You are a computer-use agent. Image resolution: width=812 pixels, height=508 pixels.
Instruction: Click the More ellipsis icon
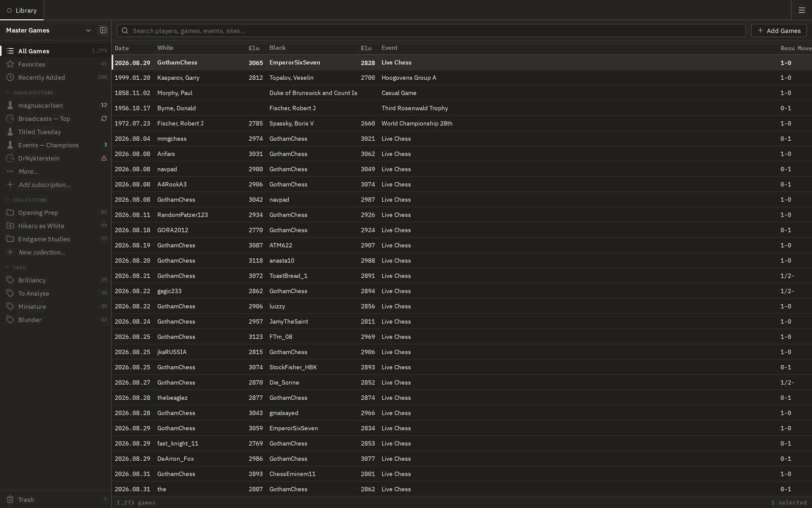(x=10, y=171)
